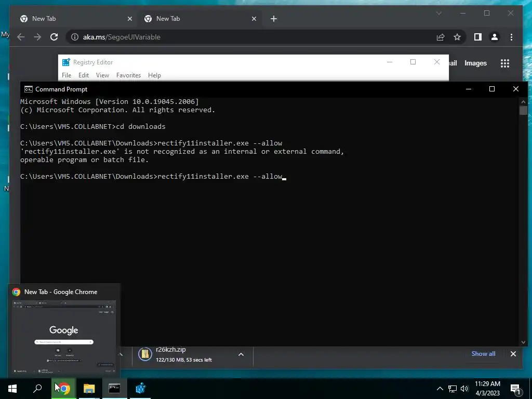
Task: Click the 'cd downloads' command line
Action: [x=93, y=127]
